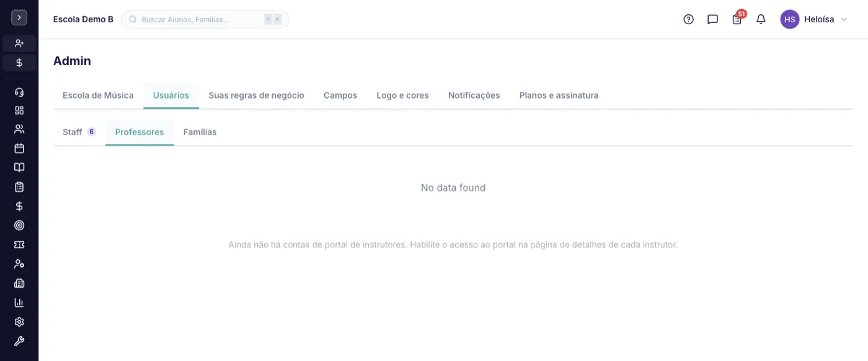Image resolution: width=868 pixels, height=361 pixels.
Task: Go to Planos e assinatura tab
Action: point(559,96)
